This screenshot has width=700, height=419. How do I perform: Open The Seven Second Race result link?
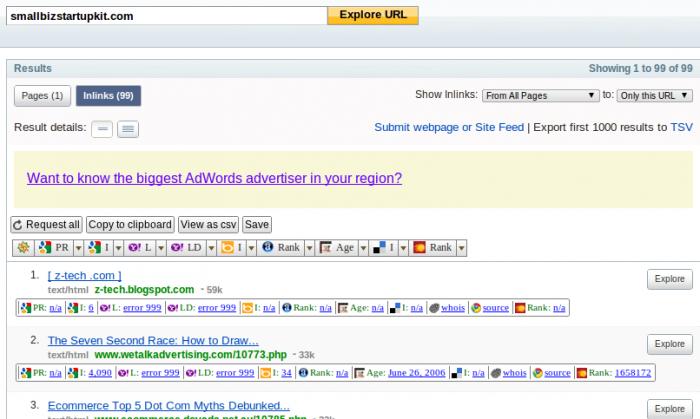153,340
